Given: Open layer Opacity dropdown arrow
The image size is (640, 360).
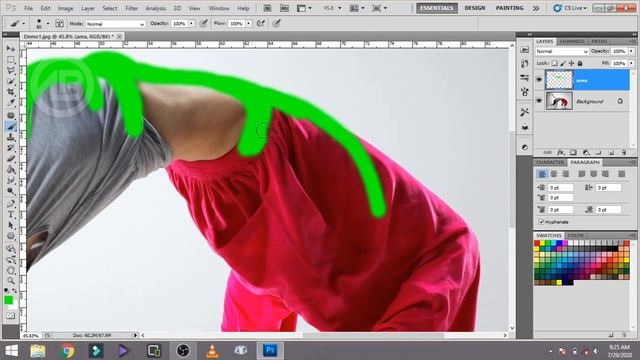Looking at the screenshot, I should (631, 51).
